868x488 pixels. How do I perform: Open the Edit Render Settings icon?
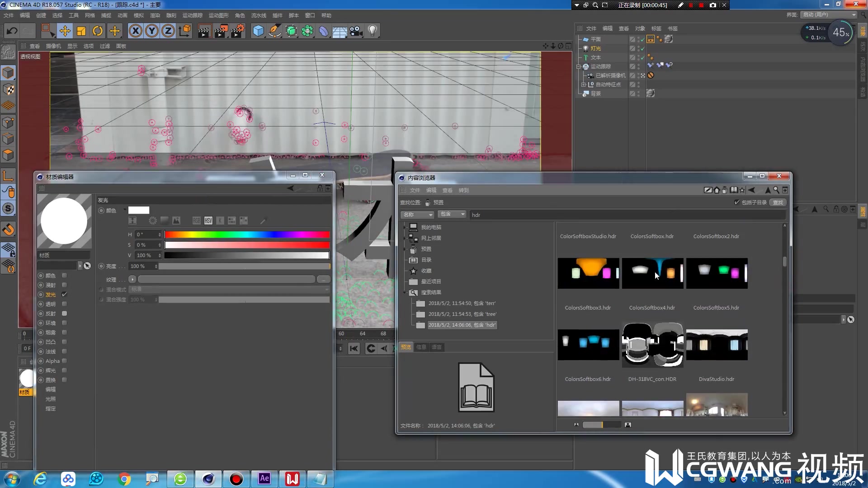click(x=237, y=31)
